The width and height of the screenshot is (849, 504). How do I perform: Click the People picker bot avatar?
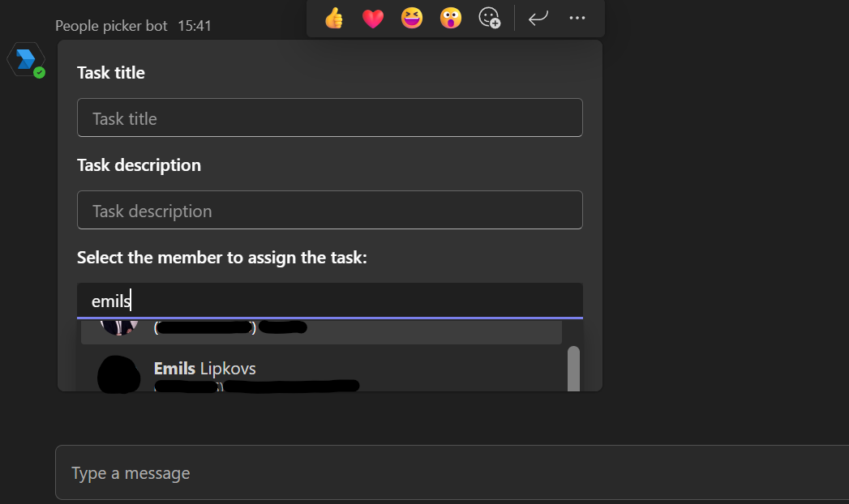pyautogui.click(x=25, y=59)
